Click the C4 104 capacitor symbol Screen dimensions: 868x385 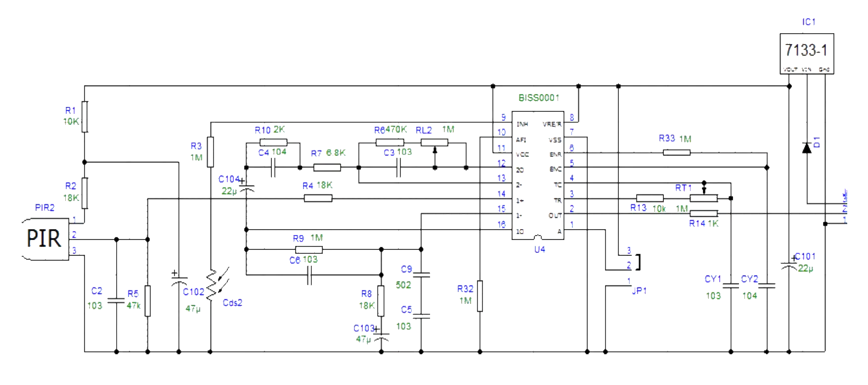click(x=273, y=168)
